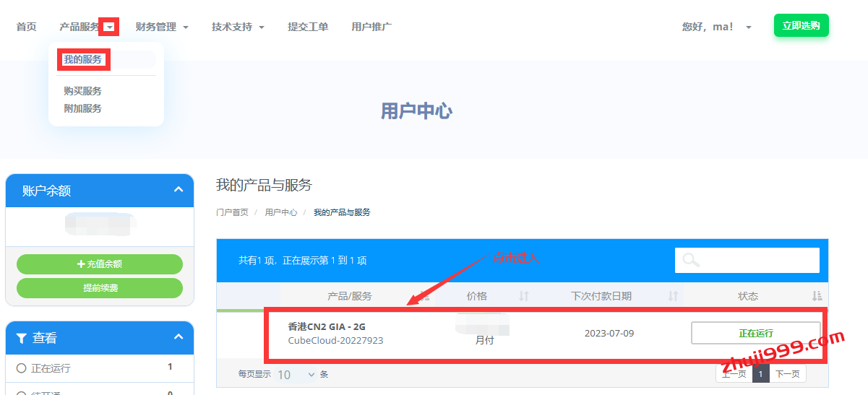Click the 提前续费 button
This screenshot has height=395, width=868.
click(100, 287)
